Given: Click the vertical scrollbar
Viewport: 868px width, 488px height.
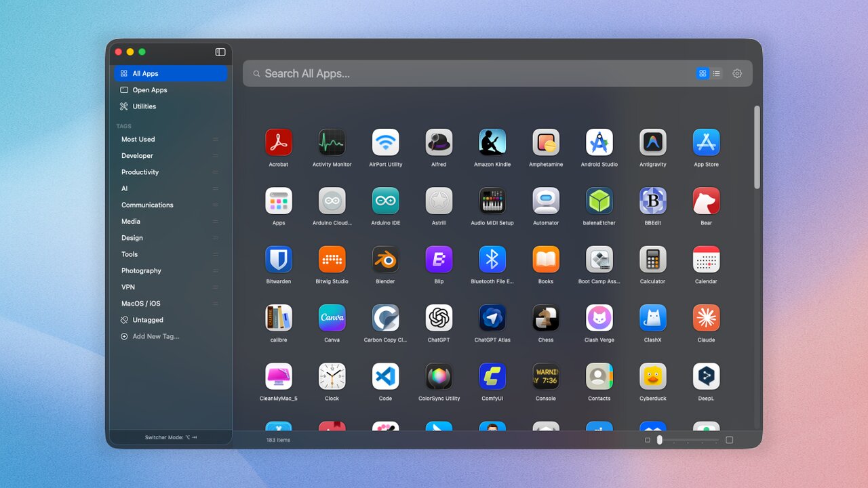Looking at the screenshot, I should click(757, 147).
